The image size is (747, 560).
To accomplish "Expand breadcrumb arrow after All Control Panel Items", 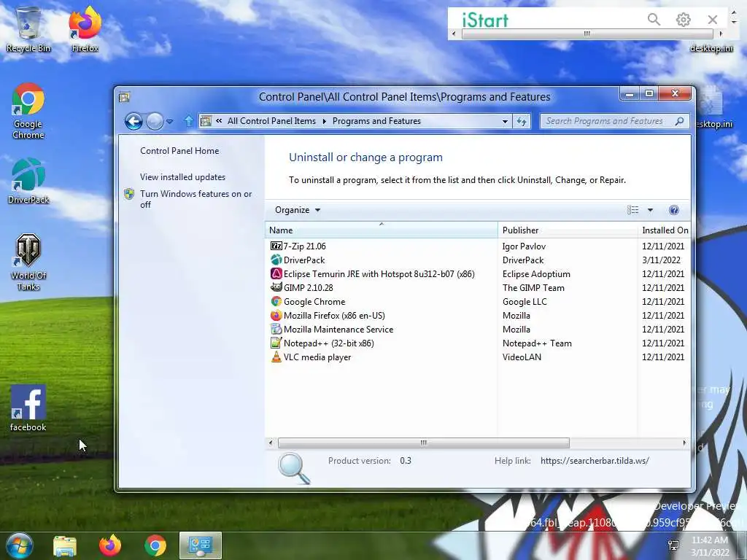I will (x=325, y=121).
